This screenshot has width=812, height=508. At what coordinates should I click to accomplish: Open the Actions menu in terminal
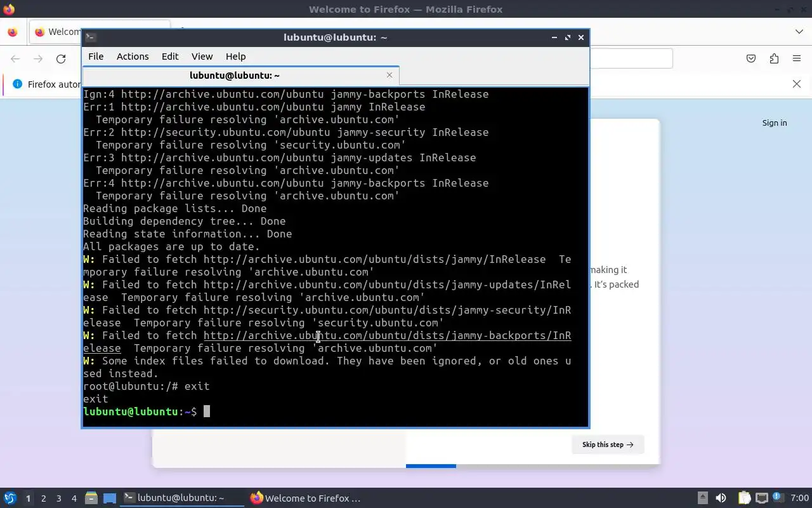point(133,57)
